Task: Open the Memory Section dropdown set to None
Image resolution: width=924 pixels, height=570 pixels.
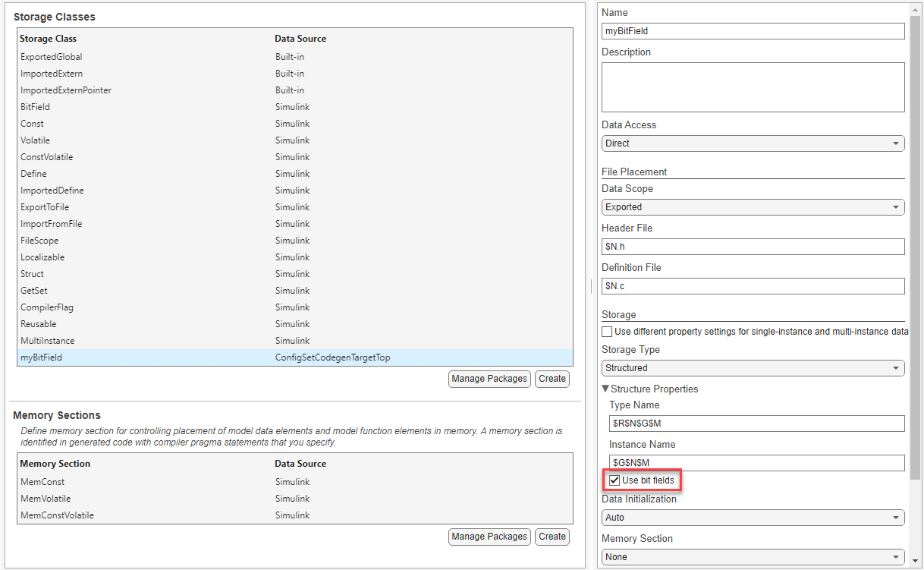Action: (753, 557)
